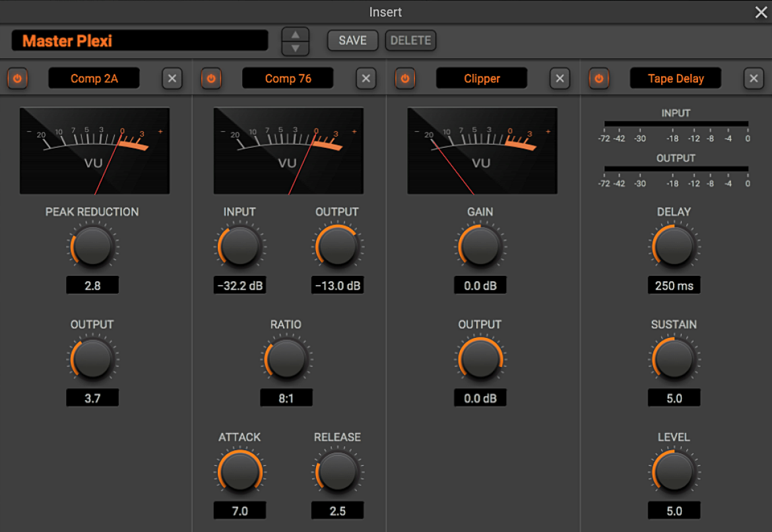772x532 pixels.
Task: Click the -32.2 dB input value
Action: (x=240, y=285)
